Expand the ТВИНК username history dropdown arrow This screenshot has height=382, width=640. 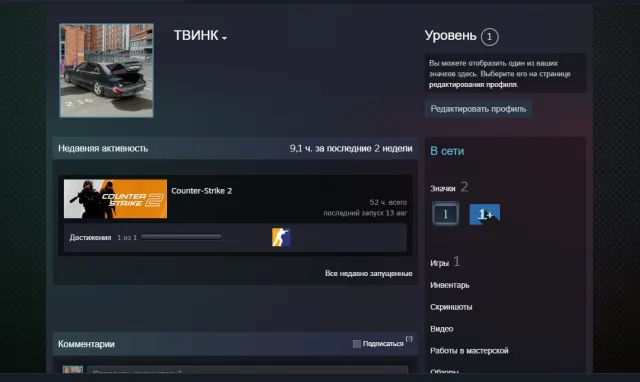coord(224,38)
